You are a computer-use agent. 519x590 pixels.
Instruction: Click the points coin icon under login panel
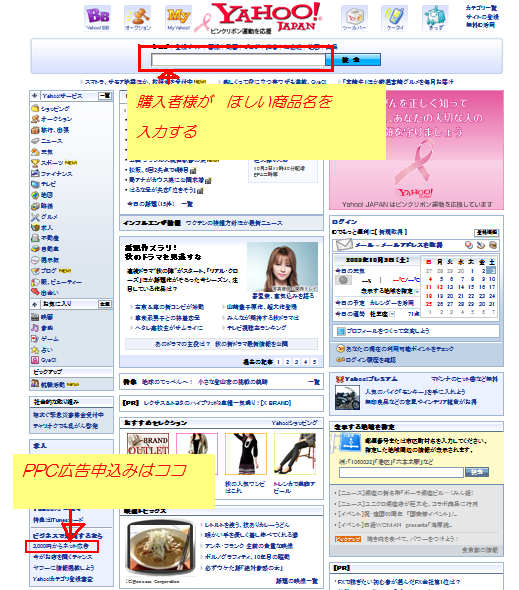click(x=340, y=349)
